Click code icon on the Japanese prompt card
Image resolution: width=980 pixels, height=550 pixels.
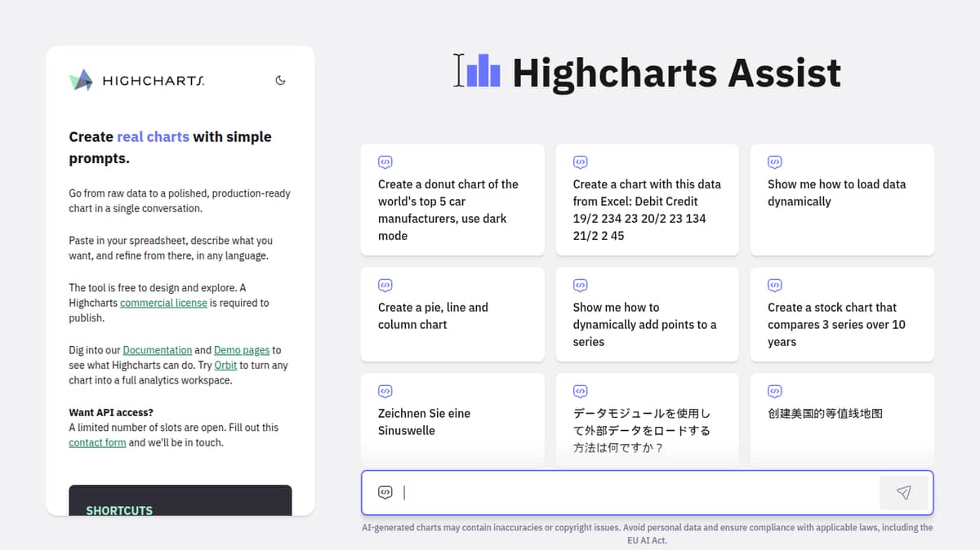pos(580,392)
